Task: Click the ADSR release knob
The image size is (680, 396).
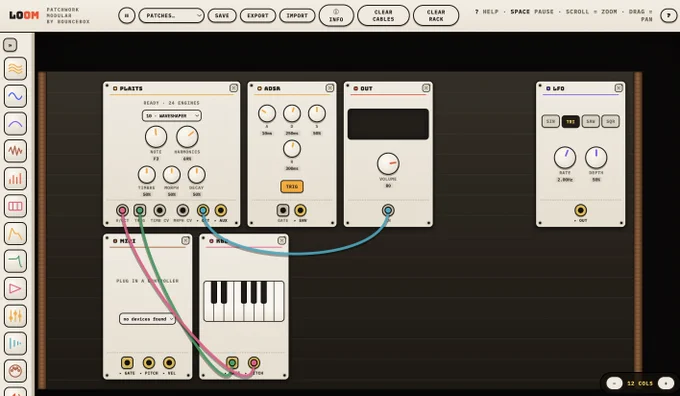Action: pos(292,149)
